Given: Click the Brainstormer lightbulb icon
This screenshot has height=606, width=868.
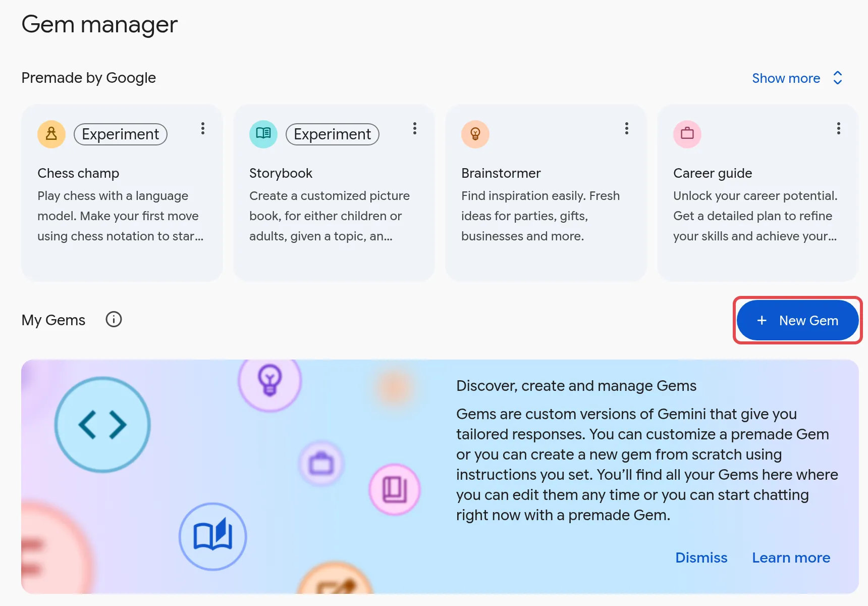Looking at the screenshot, I should pyautogui.click(x=475, y=134).
